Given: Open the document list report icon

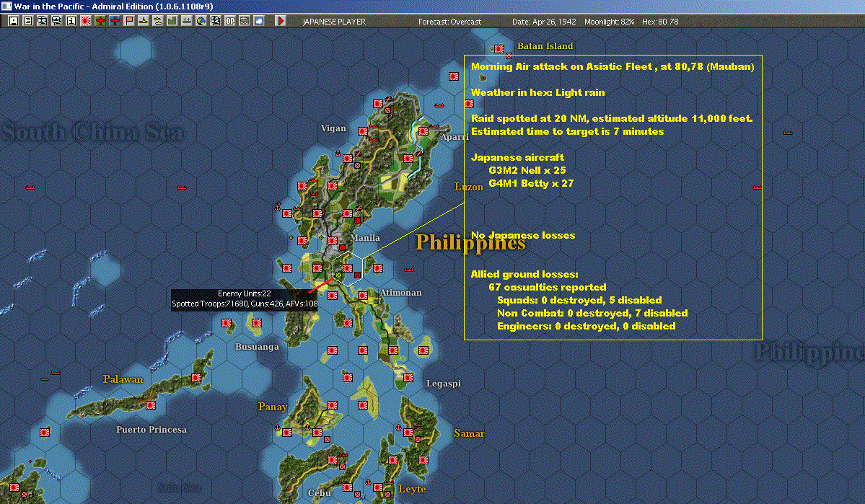Looking at the screenshot, I should [28, 21].
